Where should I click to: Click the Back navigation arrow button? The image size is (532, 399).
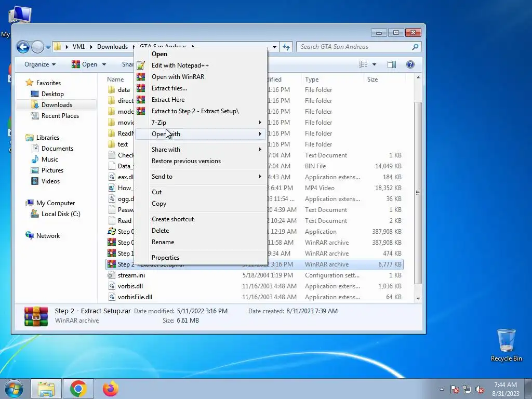pos(23,47)
